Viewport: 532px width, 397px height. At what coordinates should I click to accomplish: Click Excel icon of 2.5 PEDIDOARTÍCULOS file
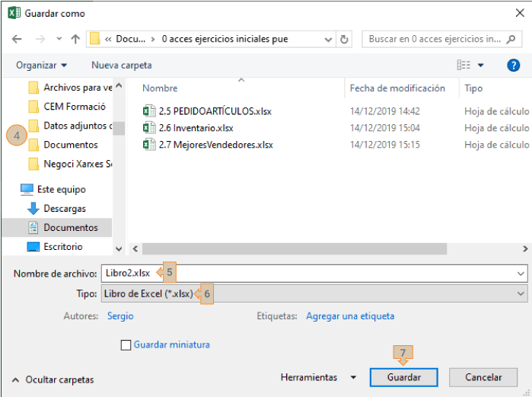tap(149, 111)
